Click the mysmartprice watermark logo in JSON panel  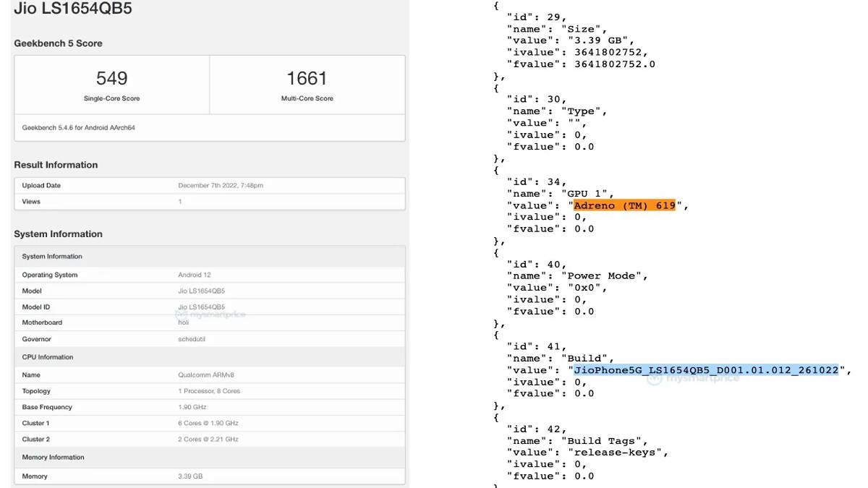click(x=693, y=378)
